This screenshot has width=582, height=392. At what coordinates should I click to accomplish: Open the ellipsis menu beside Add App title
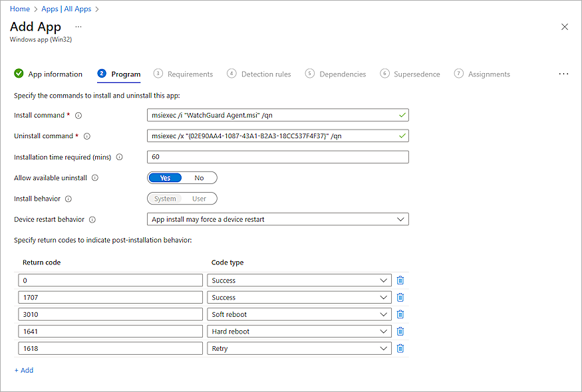click(x=78, y=27)
